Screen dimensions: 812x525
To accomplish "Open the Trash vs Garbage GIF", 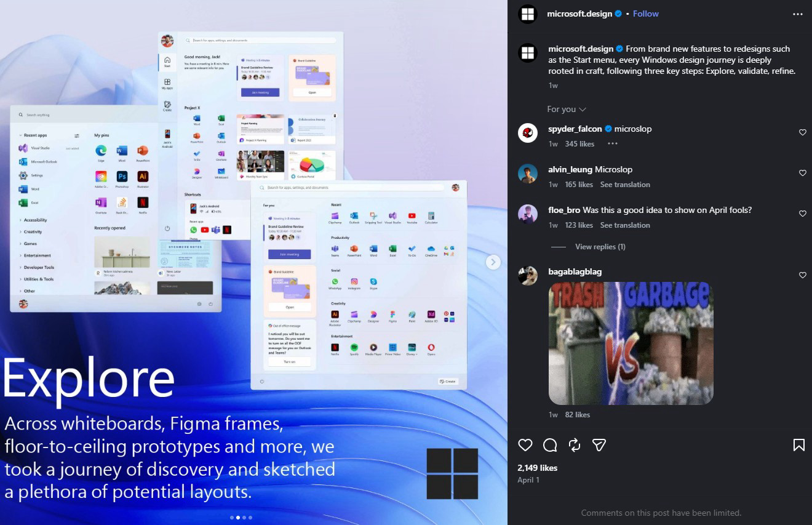I will (631, 343).
